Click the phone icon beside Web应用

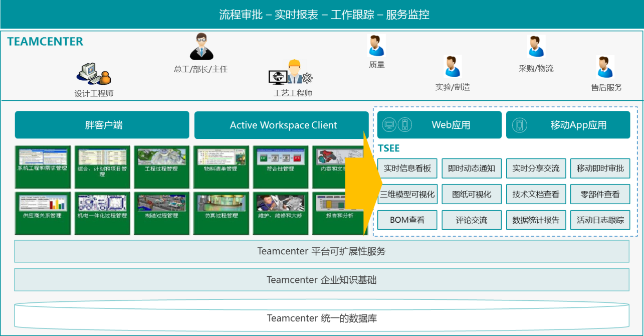point(405,125)
